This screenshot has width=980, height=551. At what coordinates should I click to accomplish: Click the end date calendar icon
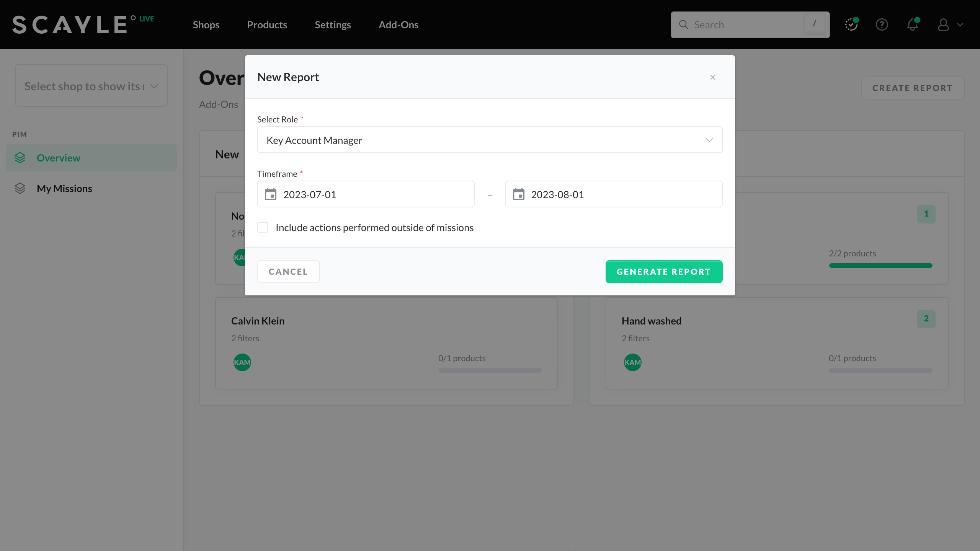tap(519, 194)
